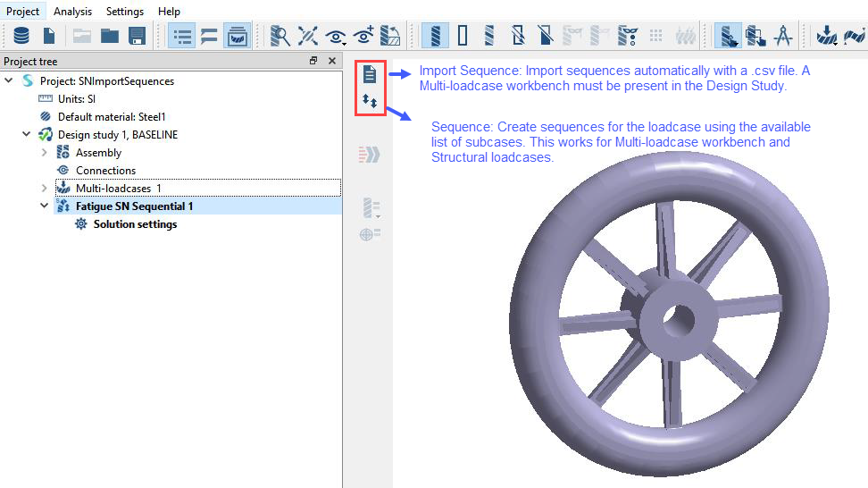Viewport: 868px width, 488px height.
Task: Select Default material: Steel1 item
Action: (112, 117)
